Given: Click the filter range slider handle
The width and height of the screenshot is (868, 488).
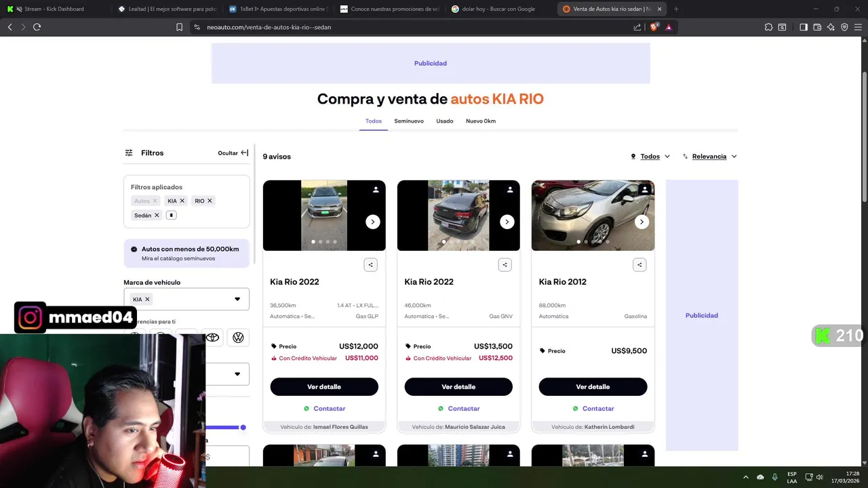Looking at the screenshot, I should (x=243, y=427).
